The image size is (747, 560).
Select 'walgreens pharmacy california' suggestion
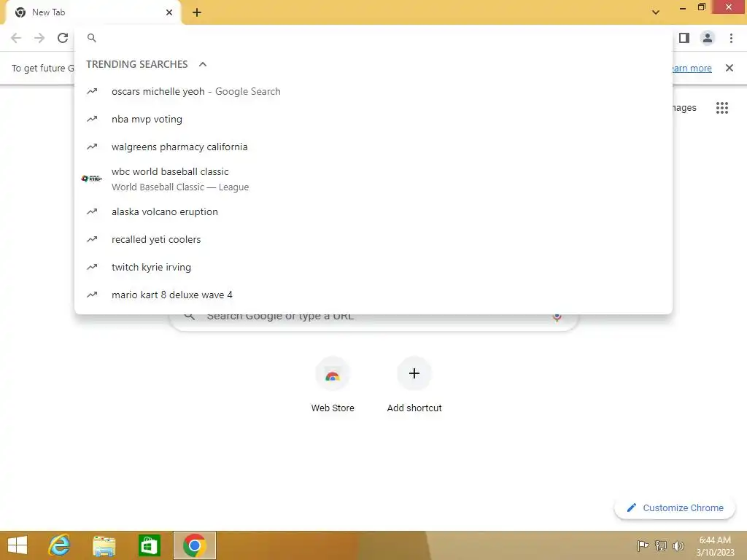click(x=373, y=147)
